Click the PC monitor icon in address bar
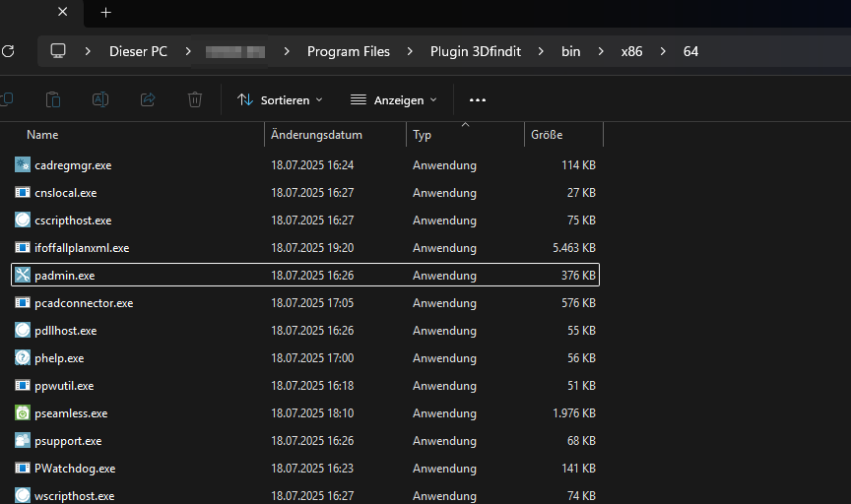 58,51
